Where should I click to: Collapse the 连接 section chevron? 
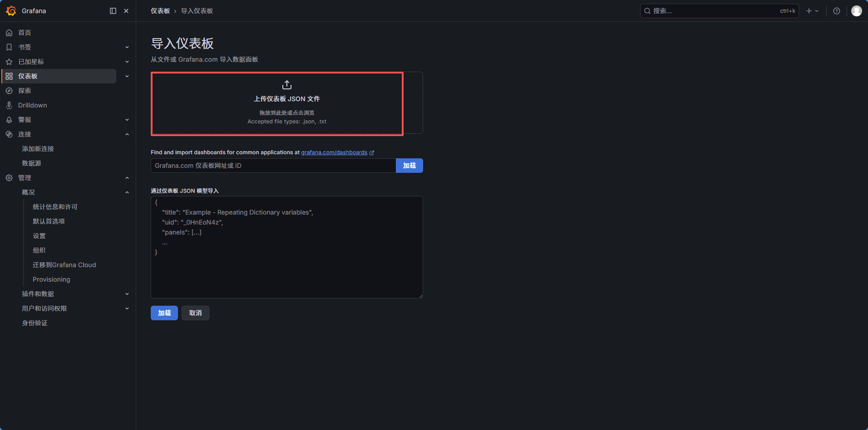(127, 134)
